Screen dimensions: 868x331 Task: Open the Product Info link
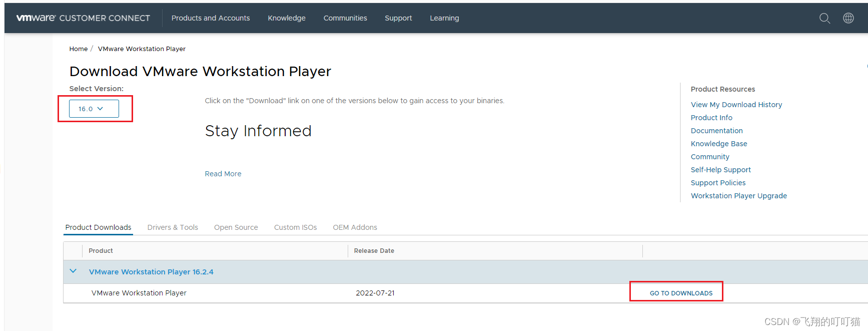pyautogui.click(x=711, y=118)
